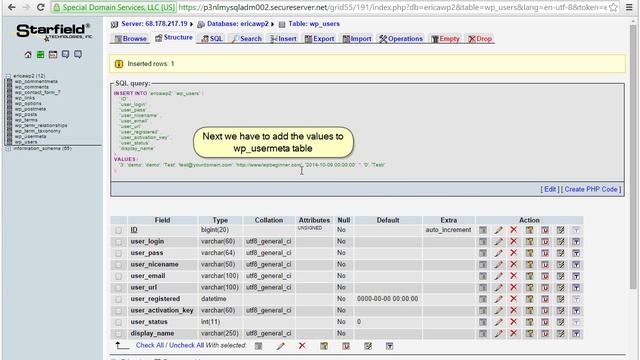Click the unique icon for user_email row

pyautogui.click(x=545, y=276)
